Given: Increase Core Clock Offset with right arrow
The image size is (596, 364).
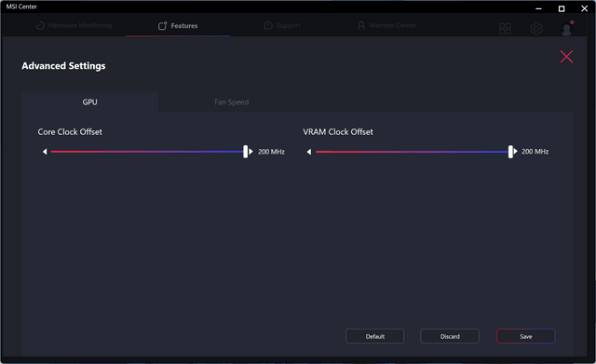Looking at the screenshot, I should [251, 152].
